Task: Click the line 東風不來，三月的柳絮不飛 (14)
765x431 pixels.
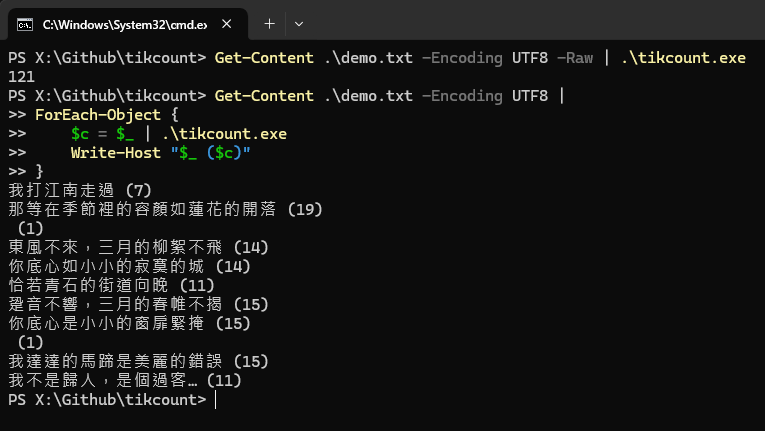Action: [138, 247]
